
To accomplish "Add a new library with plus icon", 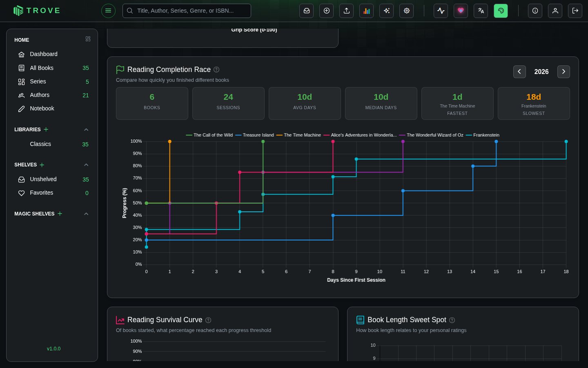I will [x=46, y=130].
